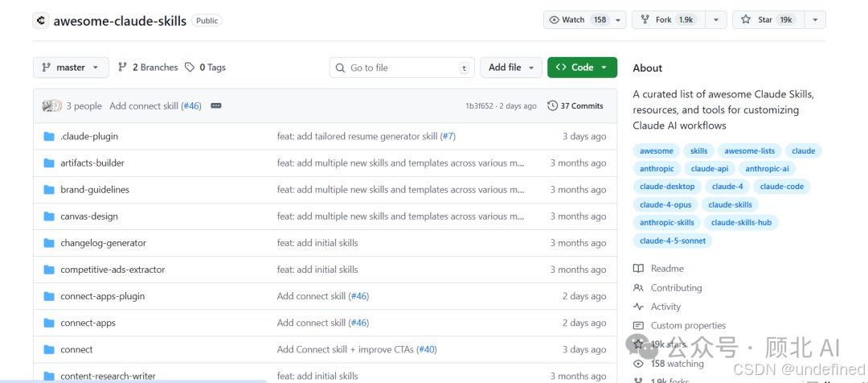Open the brand-guidelines folder
The width and height of the screenshot is (868, 383).
click(95, 190)
